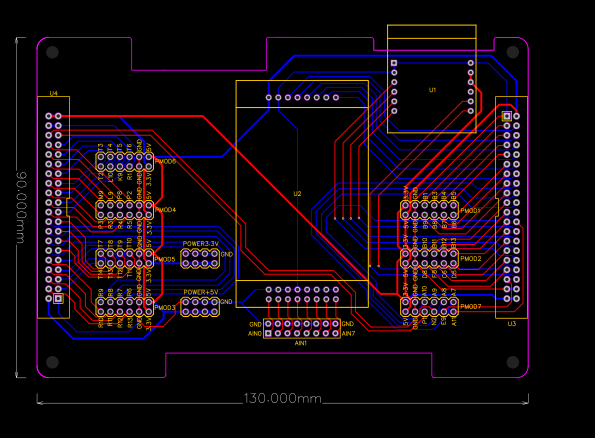
Task: Click mounting hole above the U3 connector
Action: pos(513,52)
